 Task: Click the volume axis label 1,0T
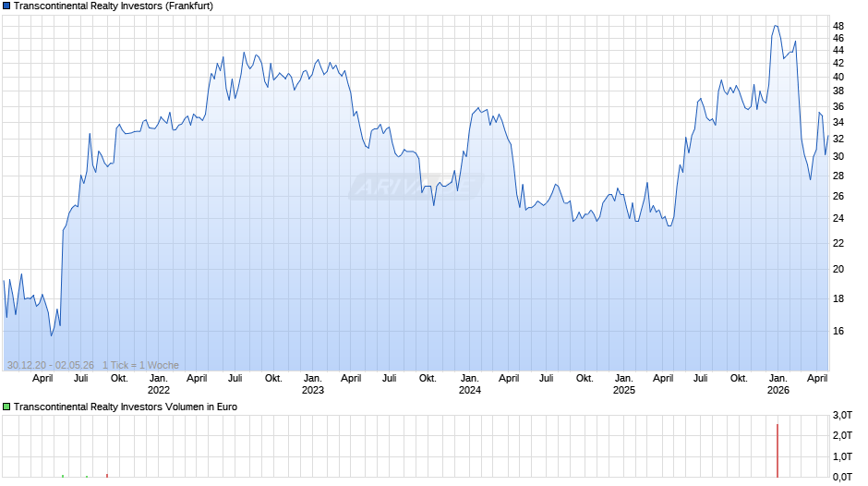pyautogui.click(x=842, y=456)
